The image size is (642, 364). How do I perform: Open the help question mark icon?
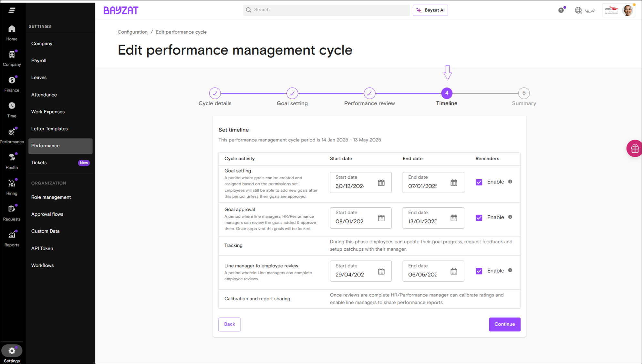click(561, 10)
